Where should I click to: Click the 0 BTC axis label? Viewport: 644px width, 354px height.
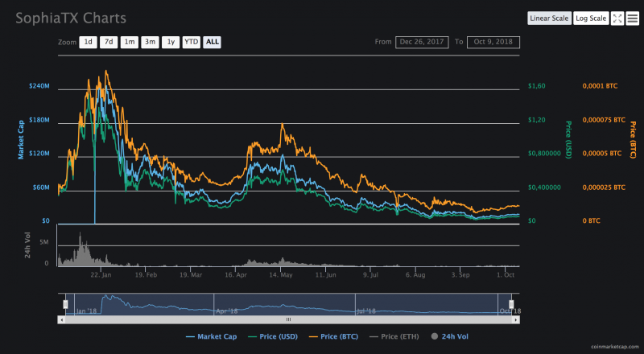(591, 220)
